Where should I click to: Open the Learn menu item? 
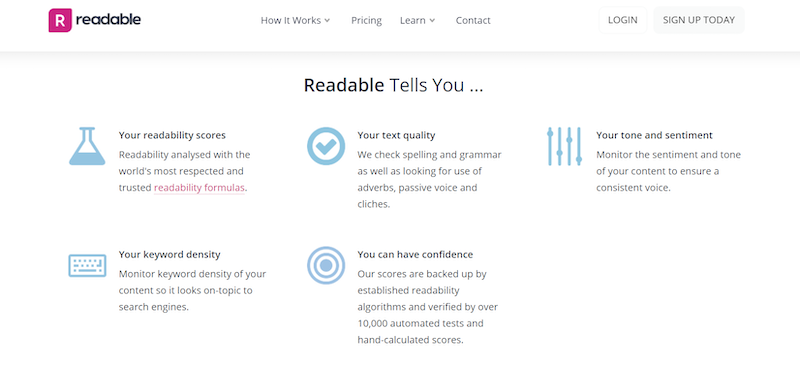point(413,20)
